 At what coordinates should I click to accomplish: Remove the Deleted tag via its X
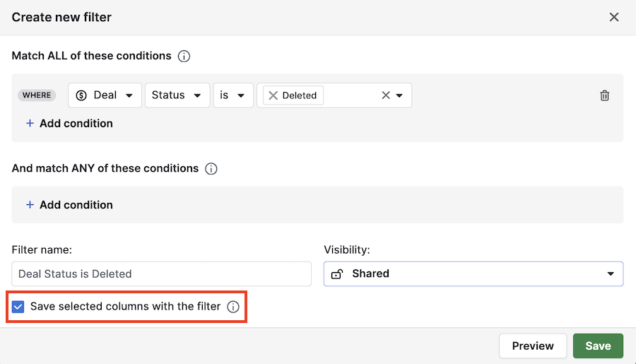[x=273, y=95]
